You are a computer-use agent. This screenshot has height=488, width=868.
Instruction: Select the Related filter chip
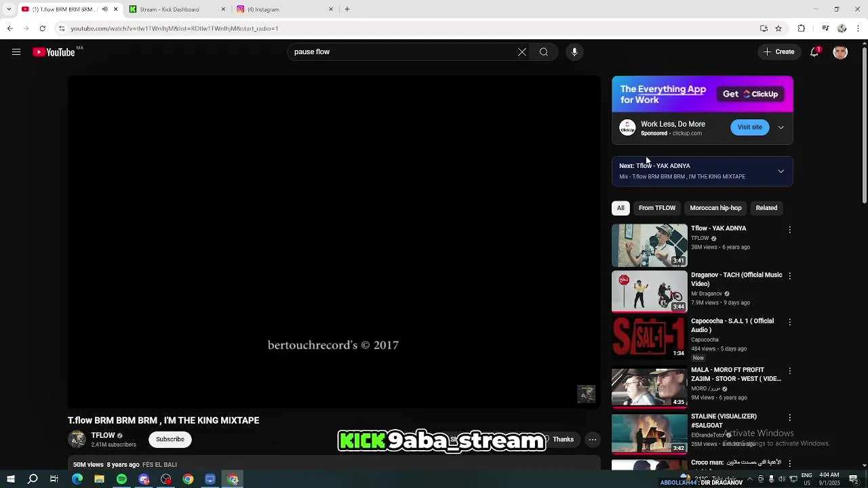pos(766,208)
